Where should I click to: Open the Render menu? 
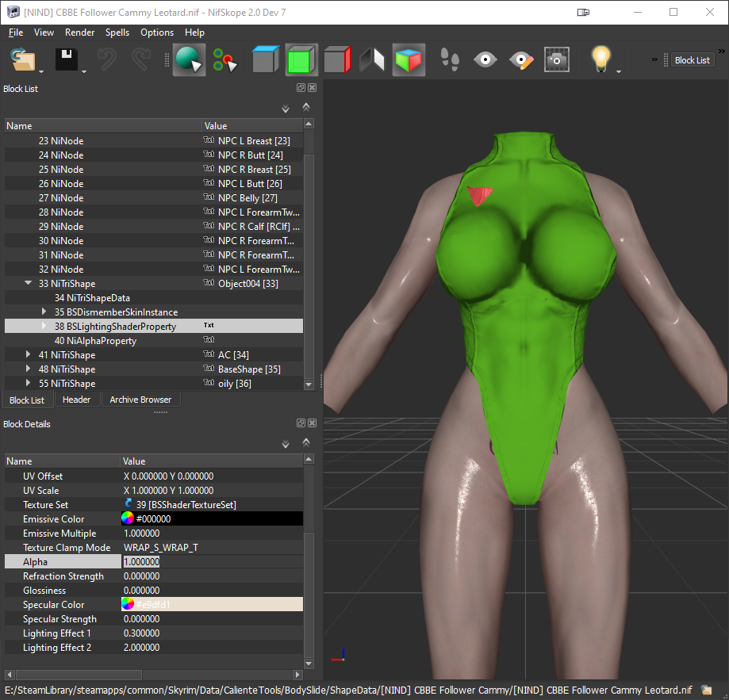pyautogui.click(x=79, y=33)
